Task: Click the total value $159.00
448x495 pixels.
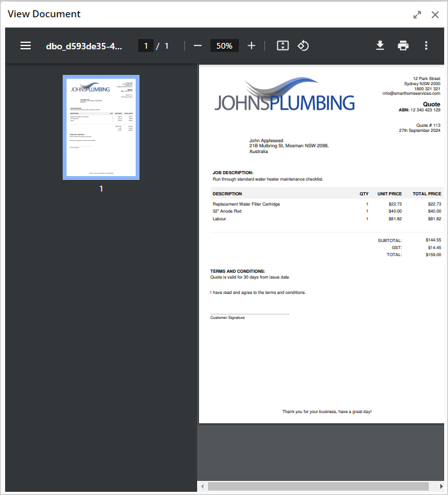Action: (x=433, y=255)
